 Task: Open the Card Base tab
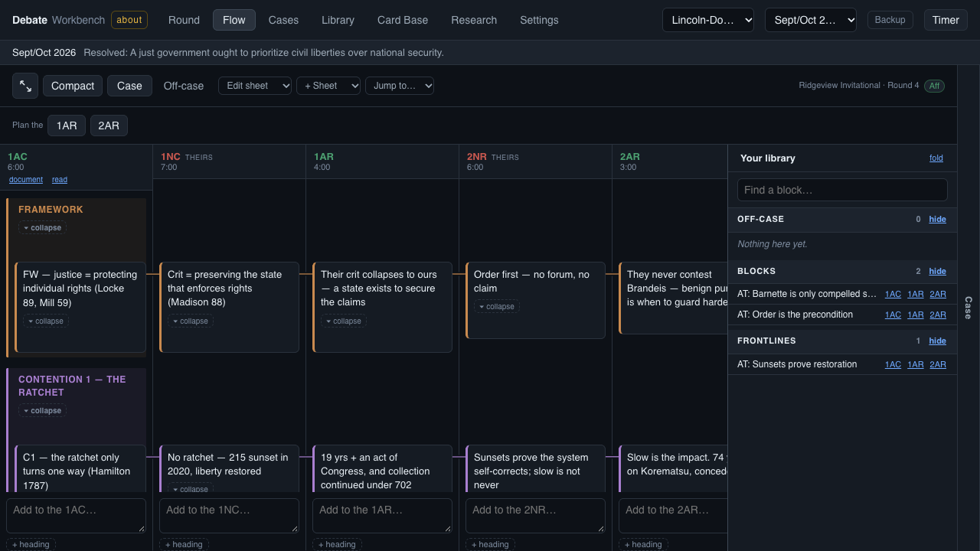click(x=403, y=20)
